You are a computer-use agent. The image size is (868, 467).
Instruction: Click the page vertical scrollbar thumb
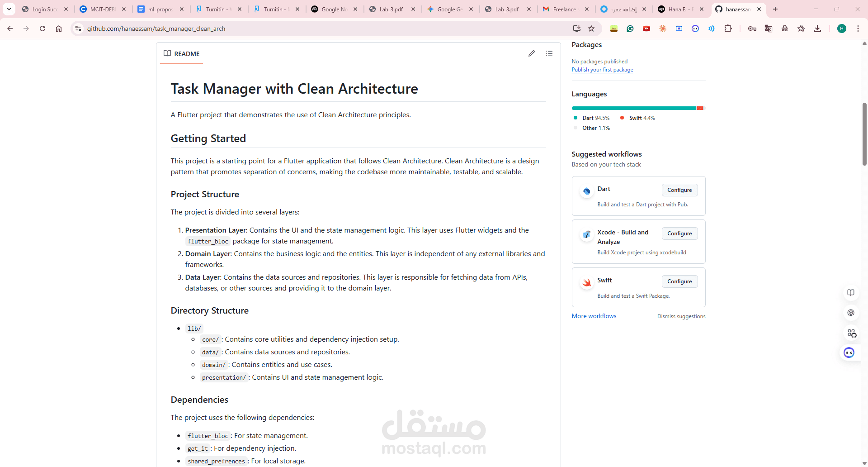[x=864, y=134]
